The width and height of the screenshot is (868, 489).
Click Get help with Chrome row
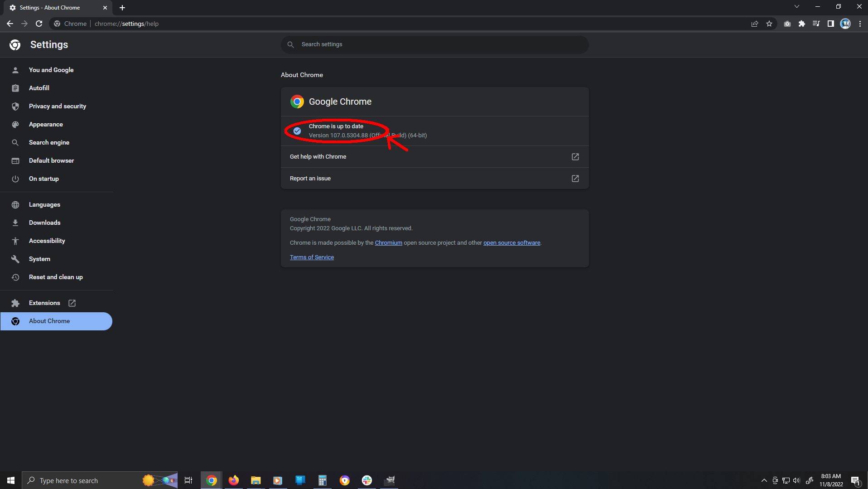point(435,157)
